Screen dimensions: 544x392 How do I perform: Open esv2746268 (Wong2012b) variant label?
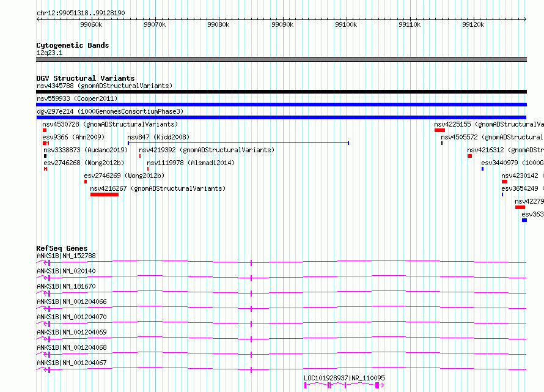[84, 163]
